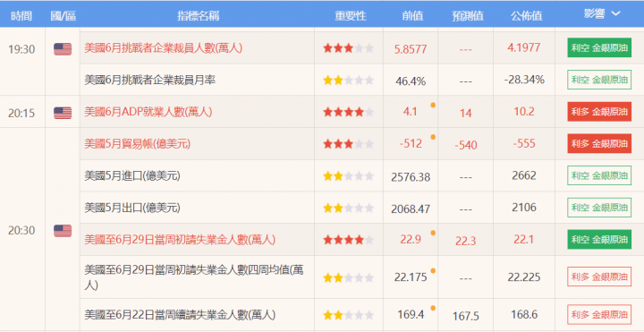Open indicator 美國5月出口(億美元)
644x332 pixels.
click(x=132, y=208)
